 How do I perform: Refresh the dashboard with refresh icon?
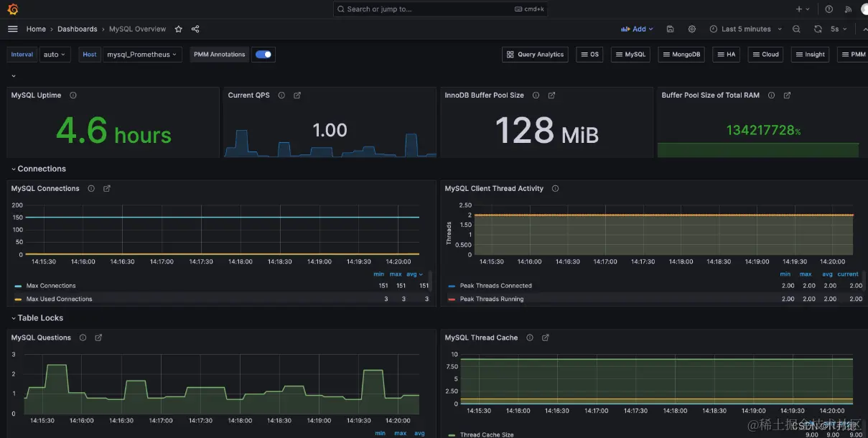(x=818, y=29)
